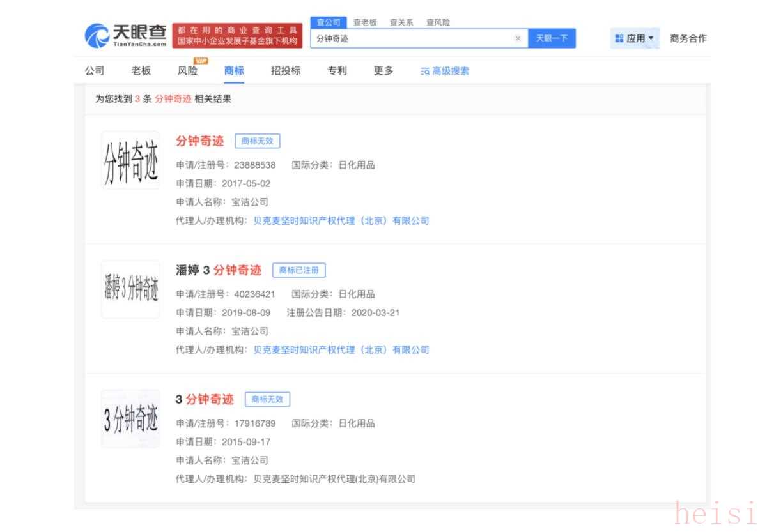This screenshot has width=767, height=532.
Task: Click the 天眼查 logo
Action: coord(126,35)
